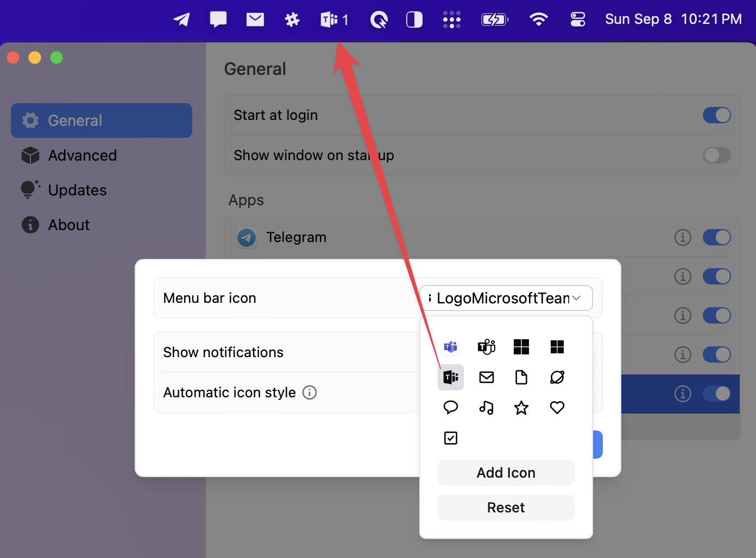Select the speech bubble icon in picker
756x558 pixels.
coord(451,408)
